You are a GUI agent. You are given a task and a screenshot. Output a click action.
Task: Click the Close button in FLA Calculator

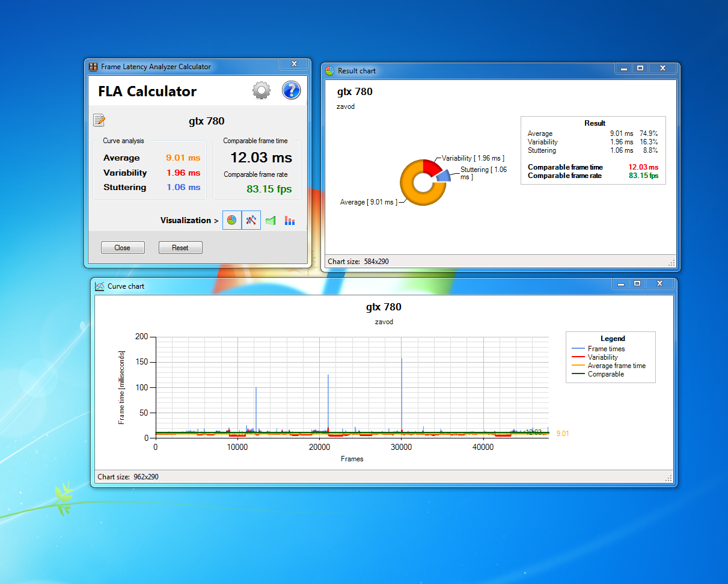click(122, 248)
